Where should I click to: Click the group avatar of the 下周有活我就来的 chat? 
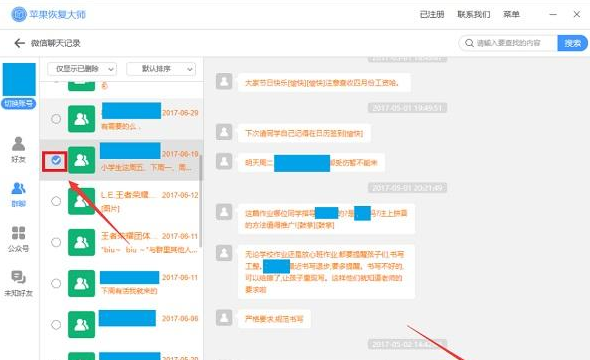tap(81, 283)
